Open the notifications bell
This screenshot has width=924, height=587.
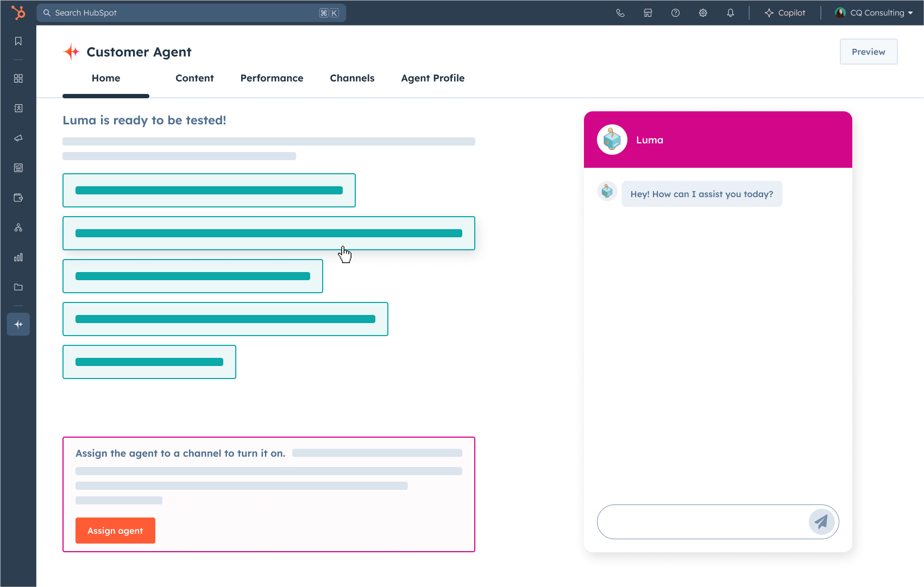pos(730,13)
